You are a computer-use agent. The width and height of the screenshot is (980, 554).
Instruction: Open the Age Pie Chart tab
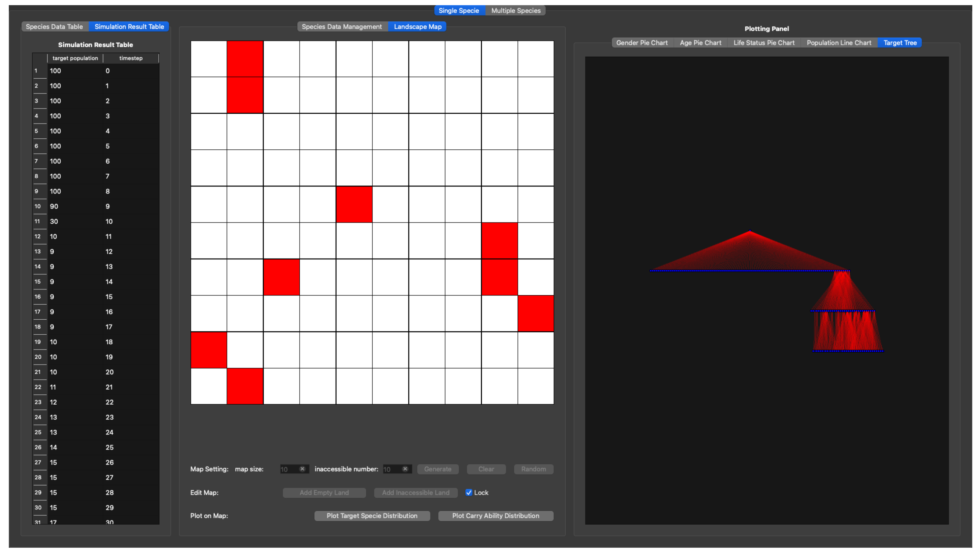point(700,43)
